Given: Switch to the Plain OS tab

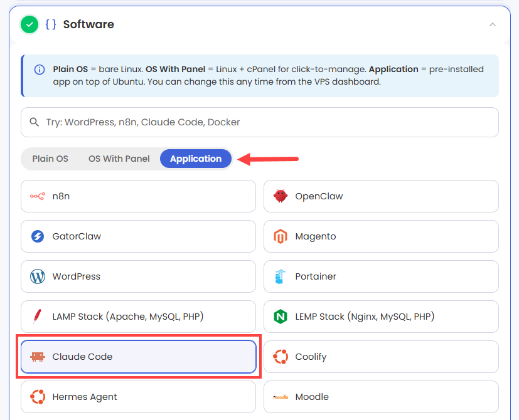Looking at the screenshot, I should 50,159.
